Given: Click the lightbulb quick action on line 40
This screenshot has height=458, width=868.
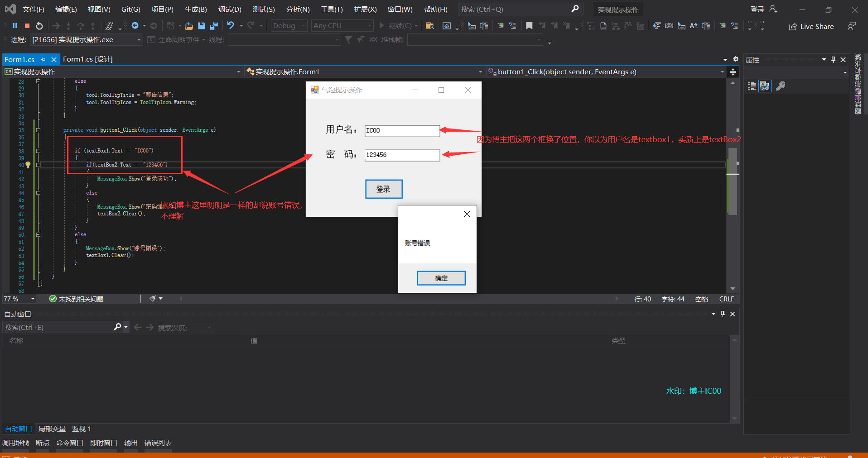Looking at the screenshot, I should [x=28, y=165].
